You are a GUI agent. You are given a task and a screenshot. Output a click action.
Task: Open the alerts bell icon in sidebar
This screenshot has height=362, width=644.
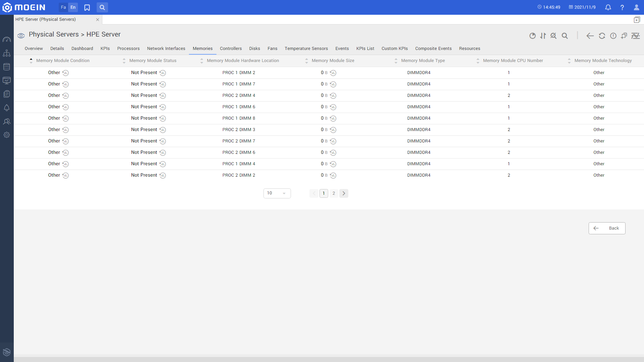click(x=7, y=108)
